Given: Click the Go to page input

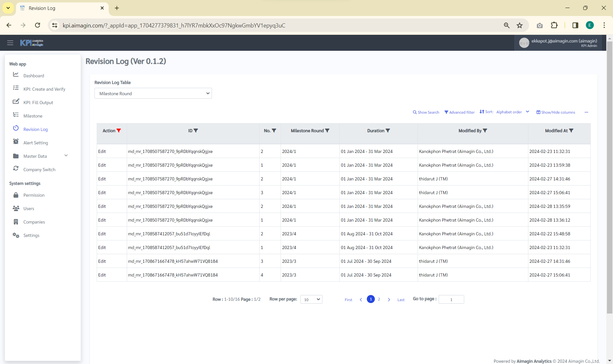Looking at the screenshot, I should coord(451,300).
